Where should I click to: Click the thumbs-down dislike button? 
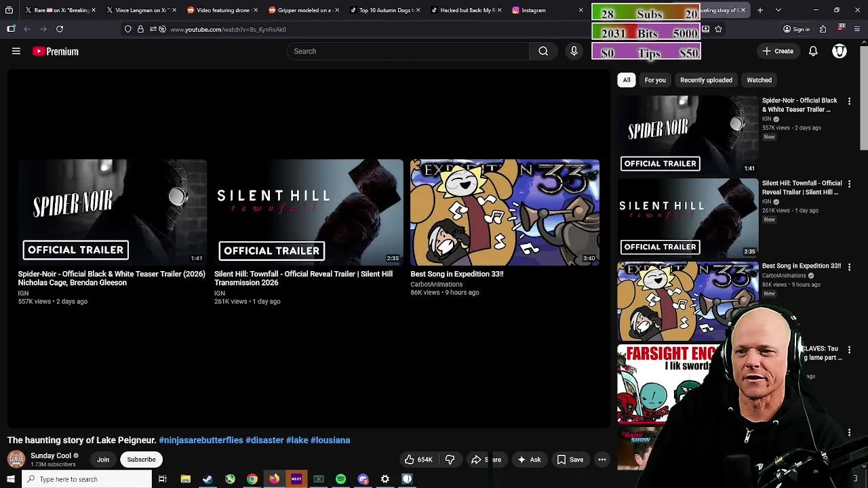[x=450, y=460]
